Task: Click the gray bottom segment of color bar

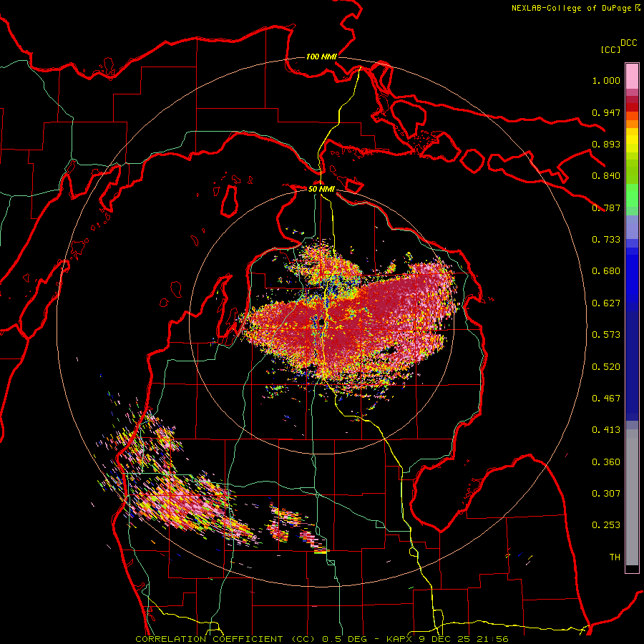Action: pos(632,497)
